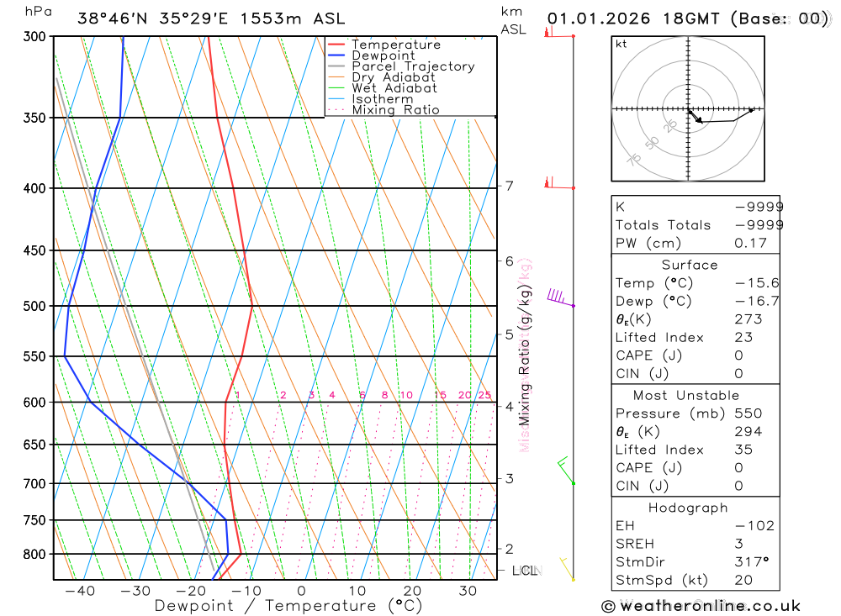Click the 7 km altitude tick label
The width and height of the screenshot is (841, 616).
pos(510,186)
